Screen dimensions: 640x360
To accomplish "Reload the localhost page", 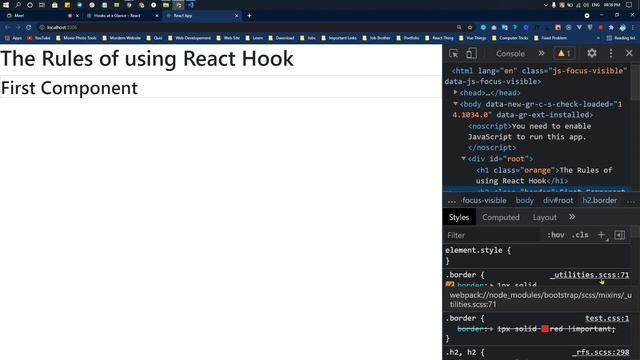I will tap(29, 27).
